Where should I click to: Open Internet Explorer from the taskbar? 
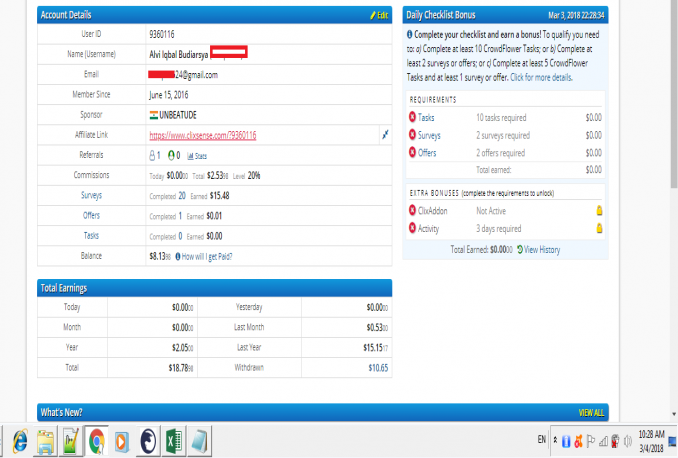(20, 441)
